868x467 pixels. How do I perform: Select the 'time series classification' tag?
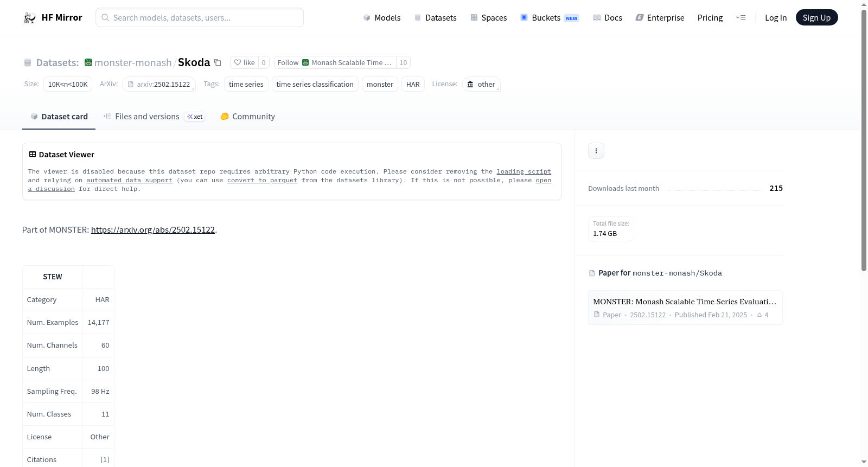click(x=315, y=84)
